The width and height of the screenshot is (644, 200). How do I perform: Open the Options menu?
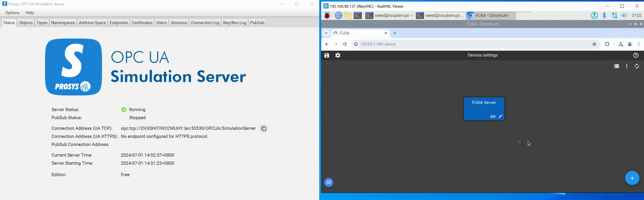click(x=12, y=13)
